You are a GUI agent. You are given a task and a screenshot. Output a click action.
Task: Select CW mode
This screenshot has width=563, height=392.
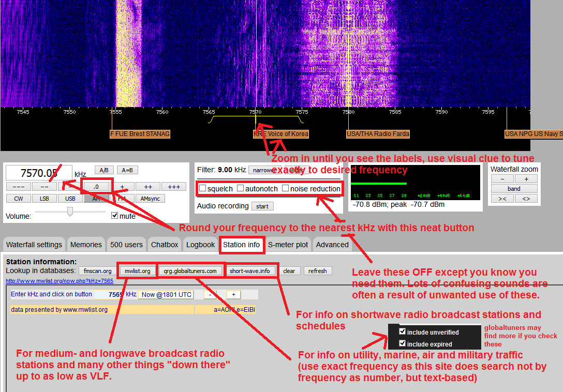click(x=19, y=199)
